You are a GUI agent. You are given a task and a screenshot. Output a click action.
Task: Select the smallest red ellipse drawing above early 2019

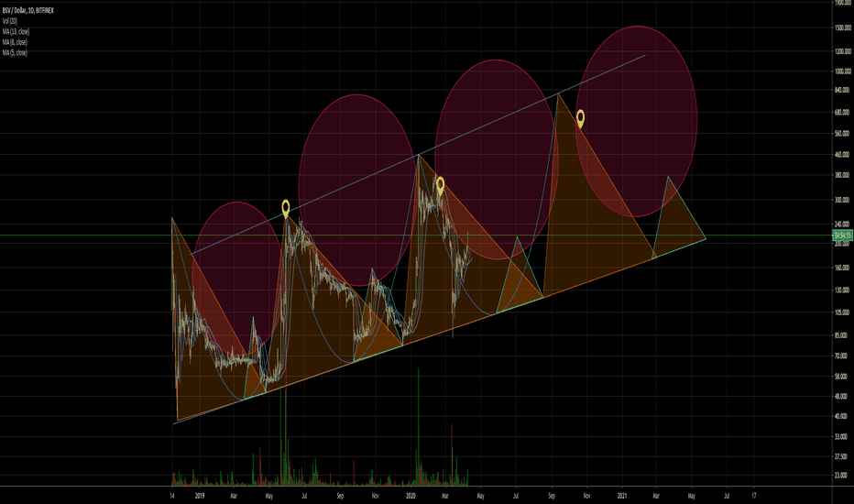coord(237,280)
